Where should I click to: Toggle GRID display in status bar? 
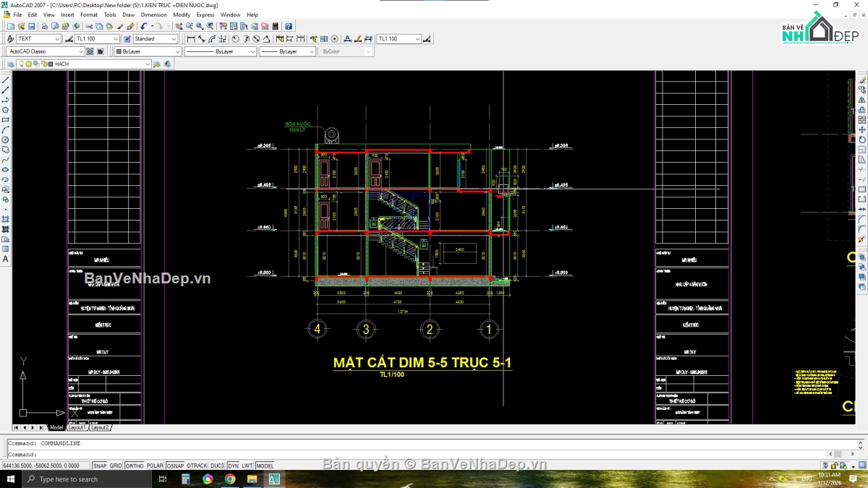(116, 466)
